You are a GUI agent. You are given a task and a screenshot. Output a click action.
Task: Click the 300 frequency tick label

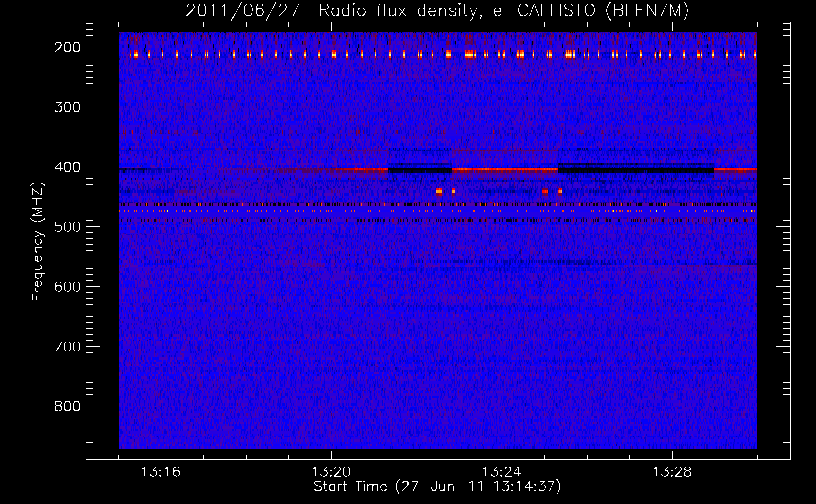point(68,107)
